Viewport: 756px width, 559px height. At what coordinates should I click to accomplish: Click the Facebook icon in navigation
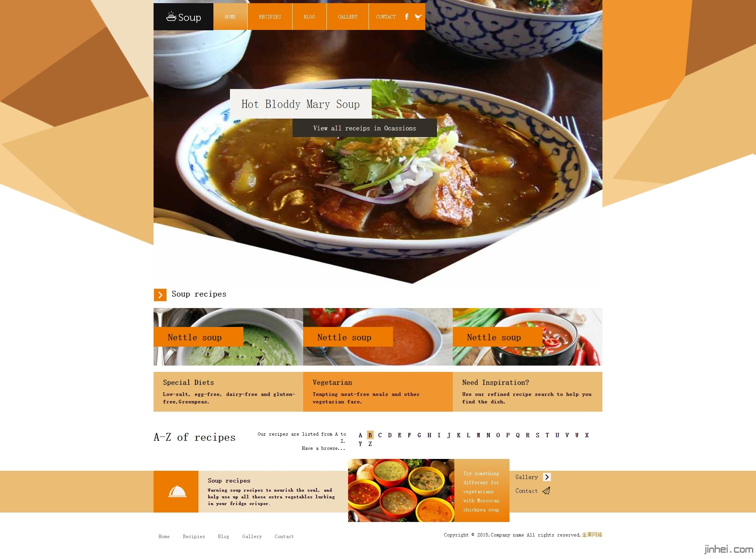coord(407,16)
